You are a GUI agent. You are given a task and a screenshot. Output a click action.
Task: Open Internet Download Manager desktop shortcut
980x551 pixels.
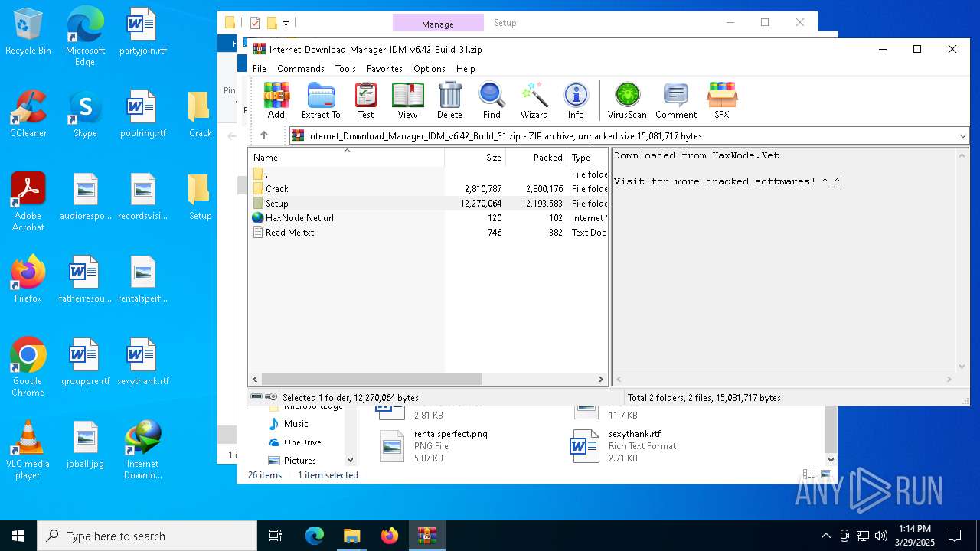[143, 450]
